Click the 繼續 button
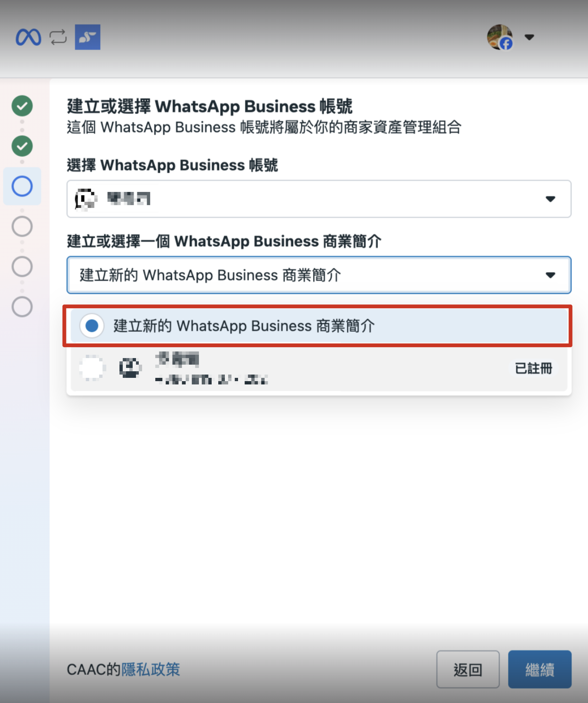Screen dimensions: 588x703 point(540,669)
